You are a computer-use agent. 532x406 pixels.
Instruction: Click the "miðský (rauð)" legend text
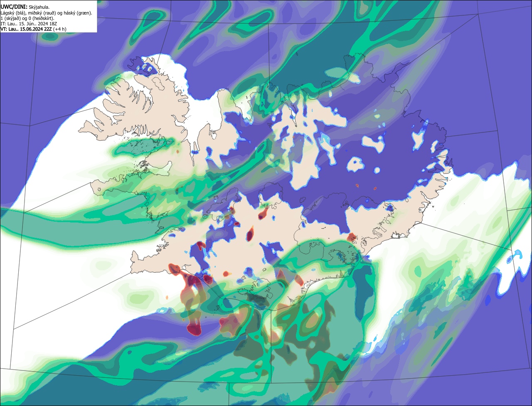click(42, 13)
